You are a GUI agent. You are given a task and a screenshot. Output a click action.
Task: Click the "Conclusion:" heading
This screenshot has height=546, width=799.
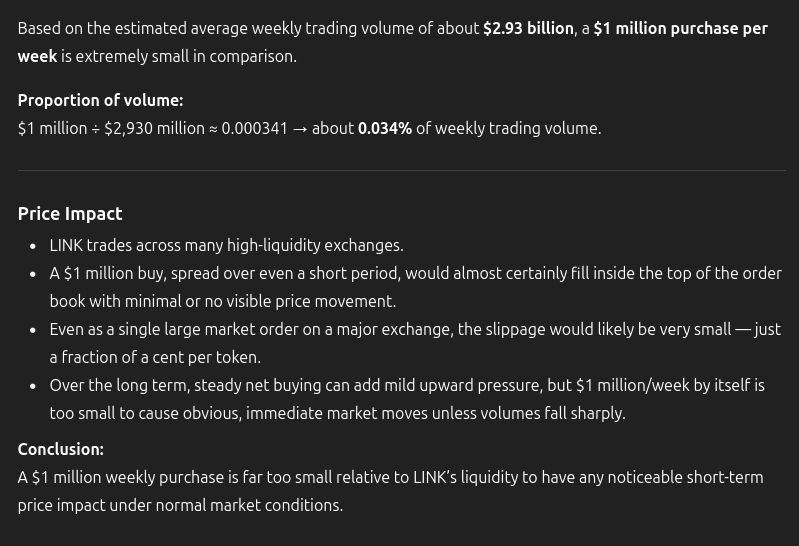(x=60, y=449)
